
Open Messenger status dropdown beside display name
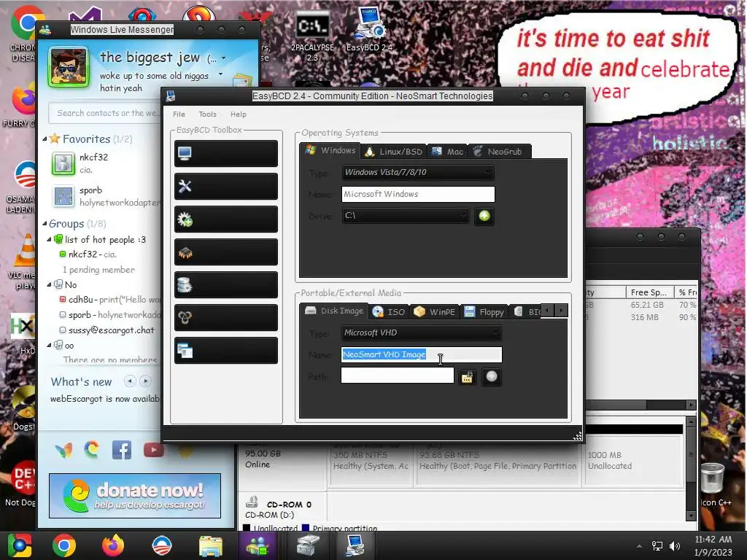(x=223, y=58)
